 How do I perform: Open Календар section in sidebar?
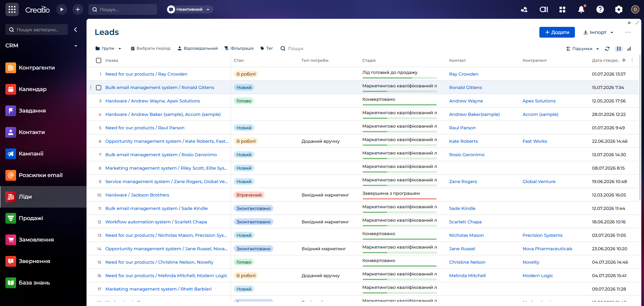[43, 89]
